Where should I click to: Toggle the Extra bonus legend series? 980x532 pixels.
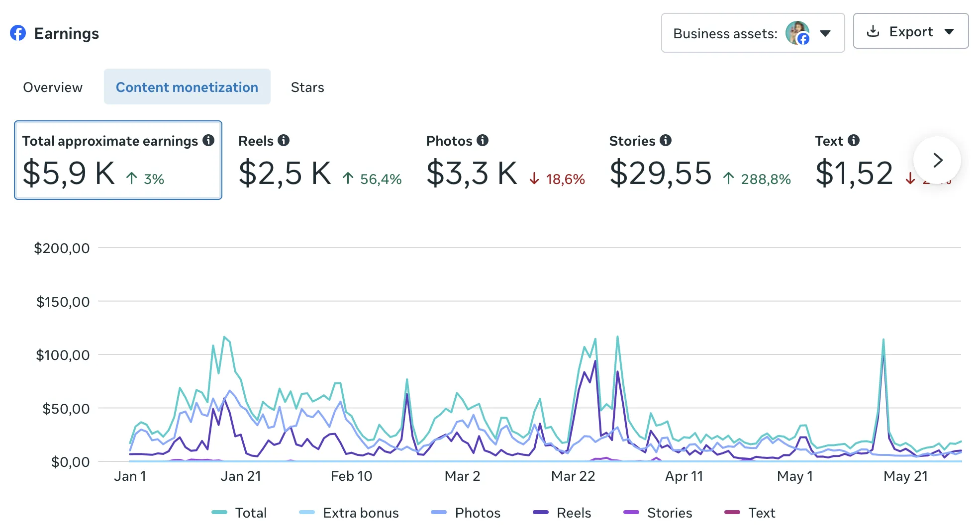pyautogui.click(x=349, y=513)
